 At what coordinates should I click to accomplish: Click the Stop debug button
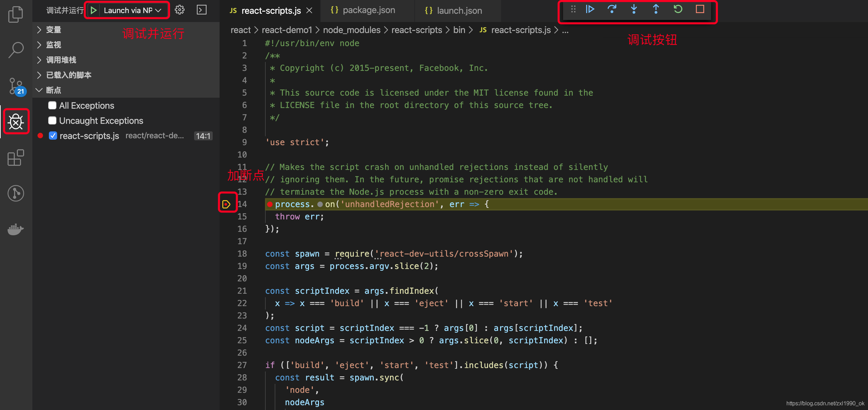point(700,10)
